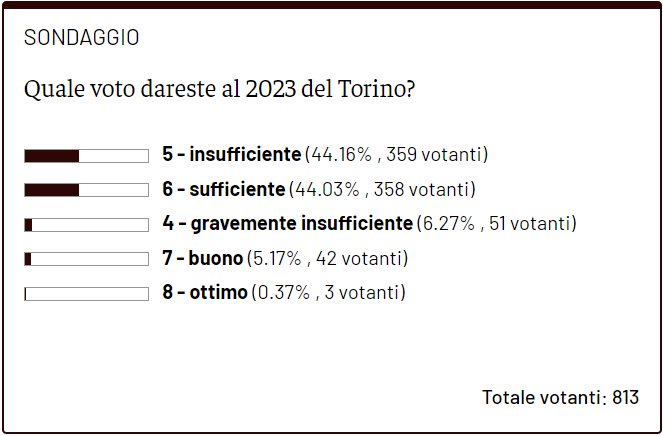The width and height of the screenshot is (663, 436).
Task: Click the progress bar for '5 - insufficiente'
Action: 86,155
